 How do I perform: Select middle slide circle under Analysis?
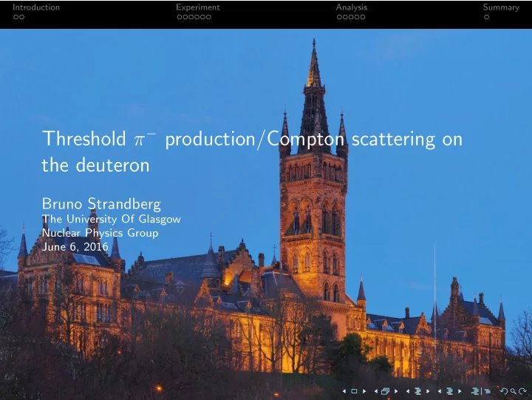click(x=351, y=17)
